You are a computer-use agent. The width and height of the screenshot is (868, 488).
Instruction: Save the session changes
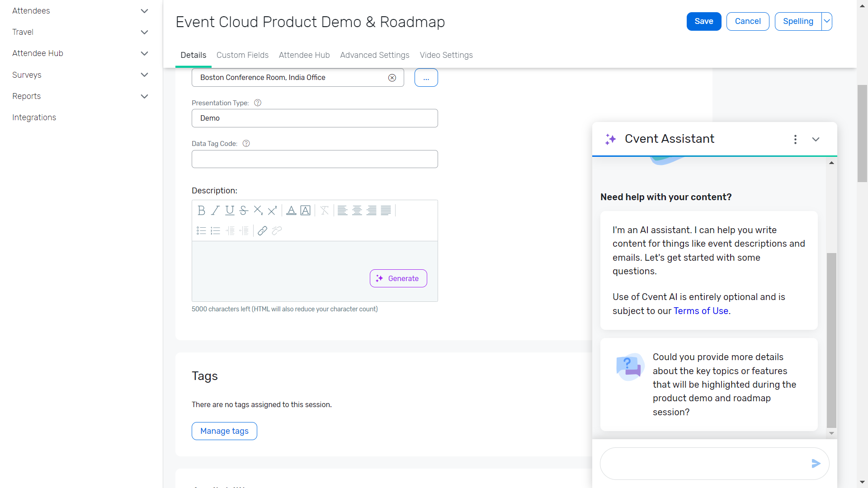click(x=704, y=21)
